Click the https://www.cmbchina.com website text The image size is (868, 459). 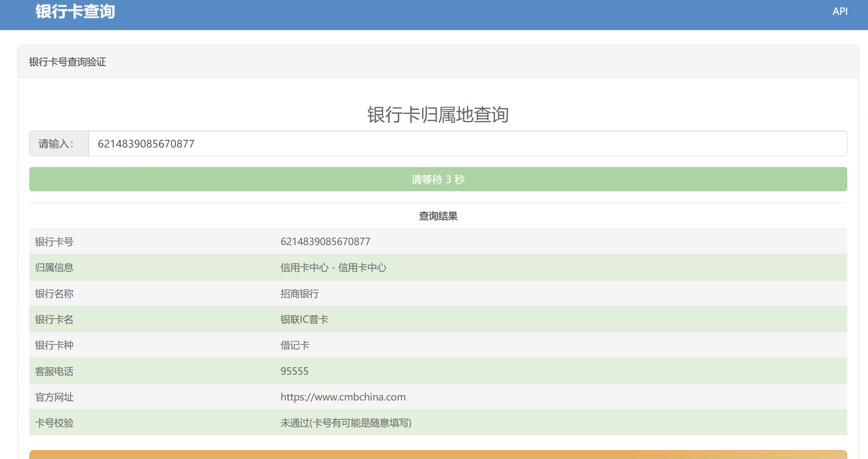pos(343,397)
